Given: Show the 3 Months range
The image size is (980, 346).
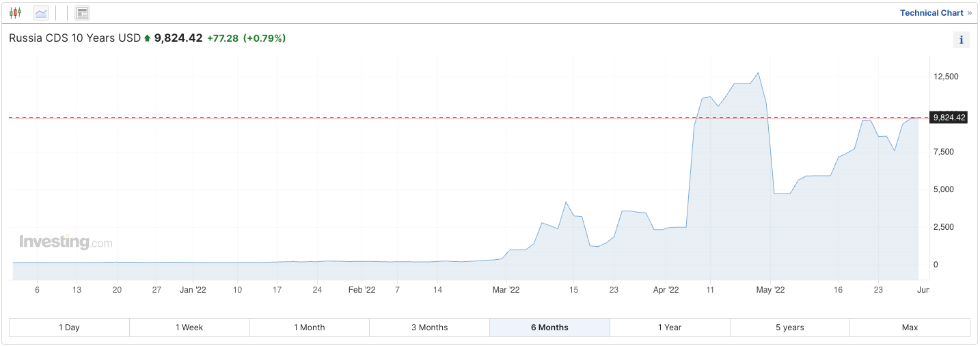Looking at the screenshot, I should 429,328.
